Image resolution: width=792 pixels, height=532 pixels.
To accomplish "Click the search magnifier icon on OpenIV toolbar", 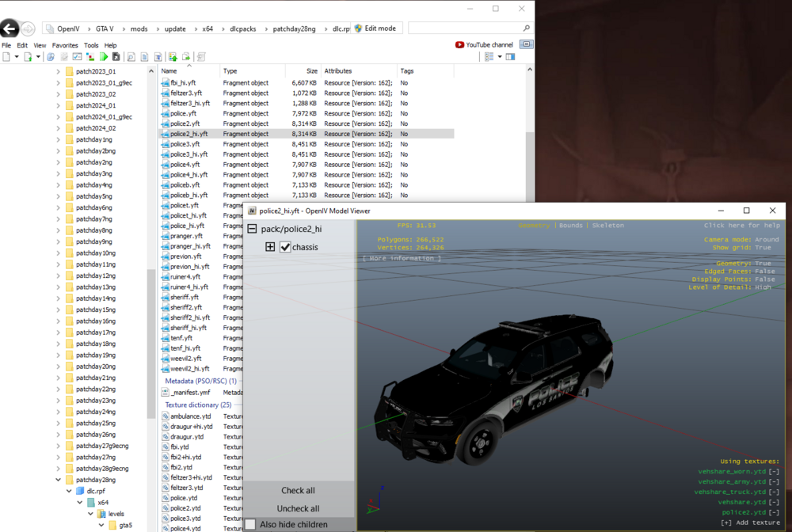I will click(131, 56).
